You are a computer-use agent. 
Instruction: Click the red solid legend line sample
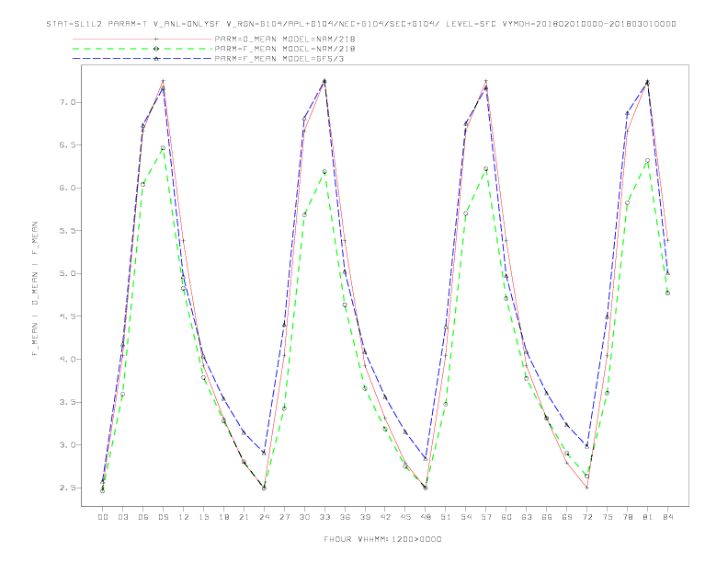(x=142, y=39)
